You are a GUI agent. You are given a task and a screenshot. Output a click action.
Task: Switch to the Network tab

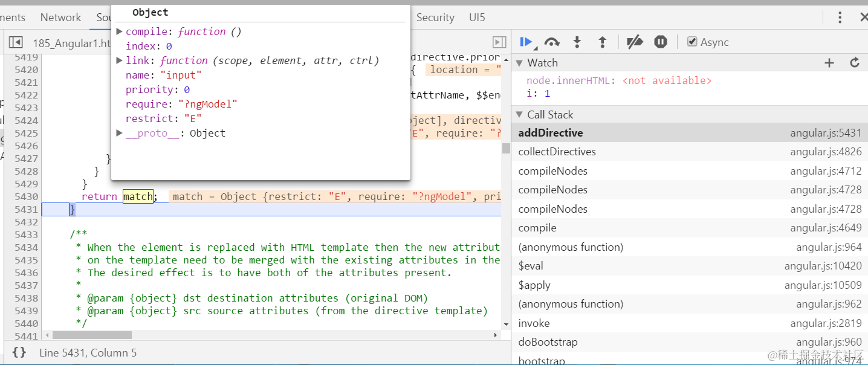point(60,18)
